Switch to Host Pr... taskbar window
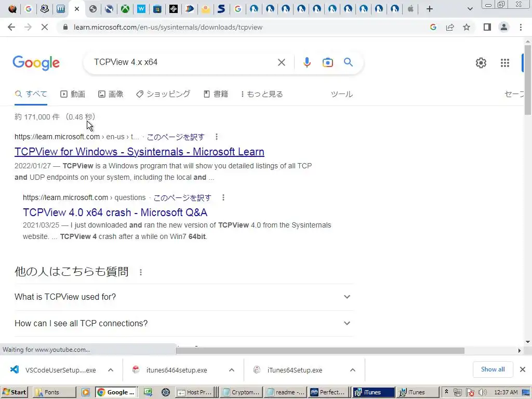Screen dimensions: 532x399 coord(195,392)
